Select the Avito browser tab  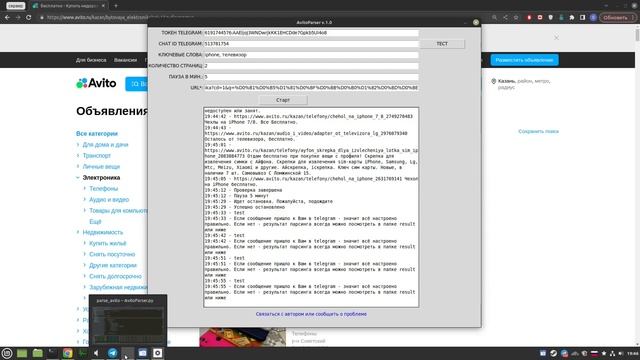[68, 6]
